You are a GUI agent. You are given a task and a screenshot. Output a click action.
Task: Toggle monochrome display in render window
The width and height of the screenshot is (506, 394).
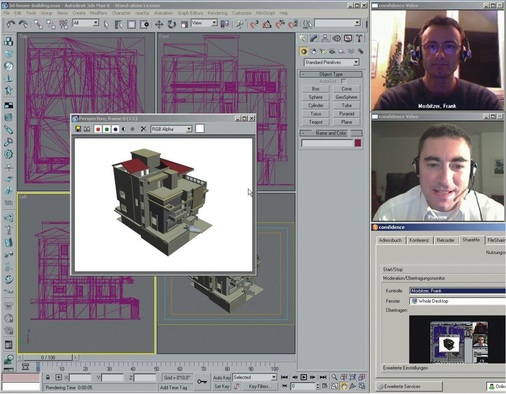[132, 129]
